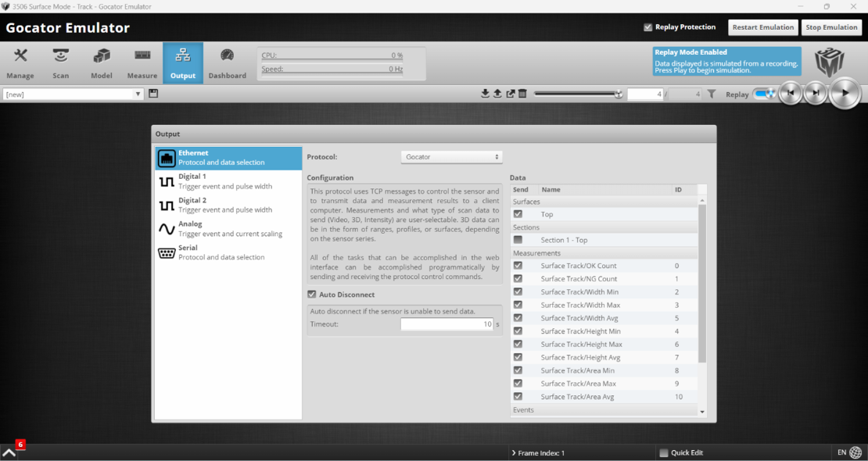Click the CPU usage bar
Viewport: 868px width, 461px height.
click(x=332, y=56)
